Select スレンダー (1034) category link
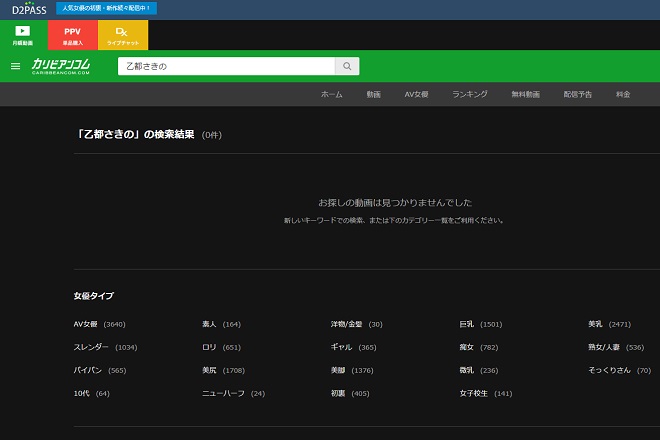Image resolution: width=660 pixels, height=440 pixels. click(x=106, y=347)
